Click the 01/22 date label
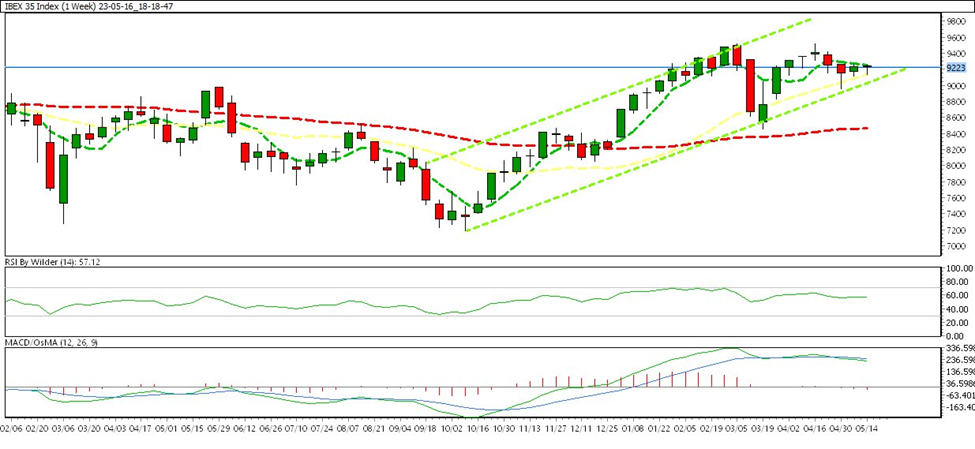The image size is (975, 449). [x=658, y=429]
